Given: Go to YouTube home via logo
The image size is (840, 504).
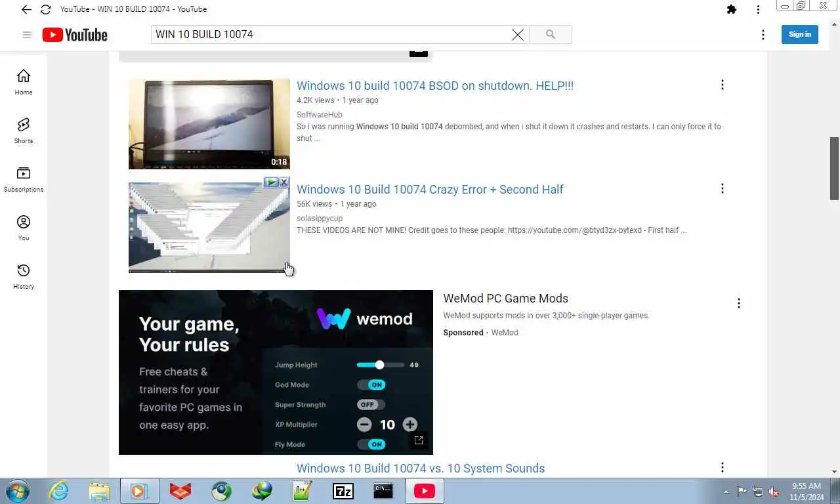Looking at the screenshot, I should click(75, 35).
